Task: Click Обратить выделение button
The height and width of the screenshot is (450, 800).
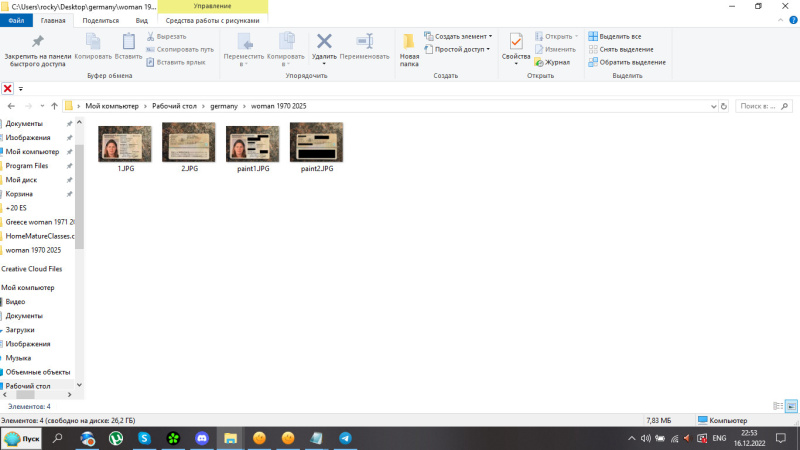Action: coord(627,62)
